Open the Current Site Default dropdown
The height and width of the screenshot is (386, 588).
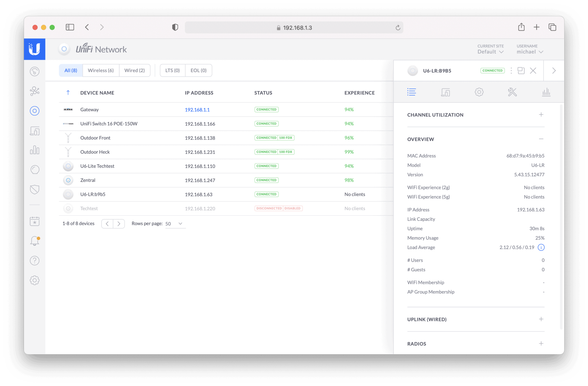click(490, 52)
